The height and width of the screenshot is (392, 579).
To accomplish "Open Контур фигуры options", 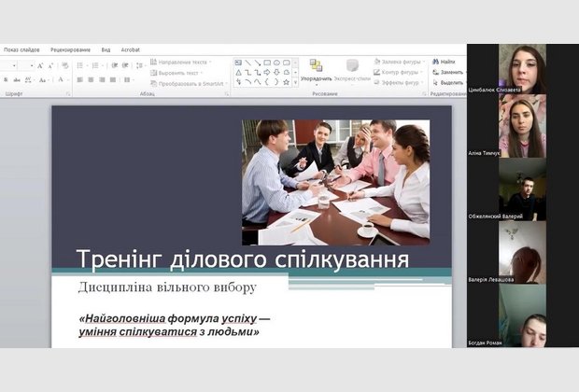I will pos(399,72).
